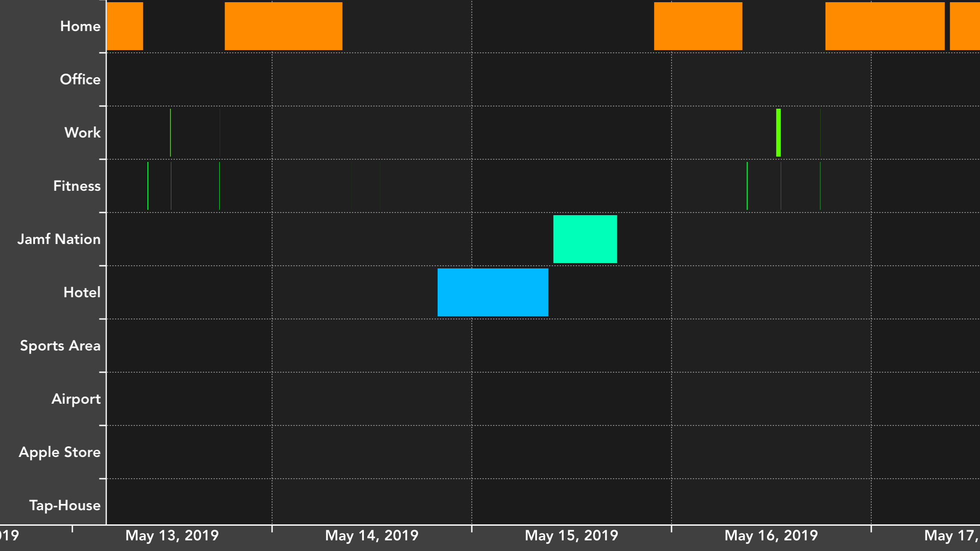Select the Sports Area row label
Screen dimensions: 980x551
[60, 346]
